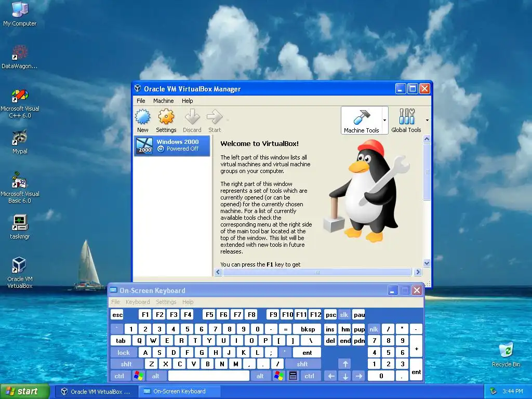This screenshot has width=532, height=399.
Task: Open VirtualBox File menu
Action: coord(141,101)
